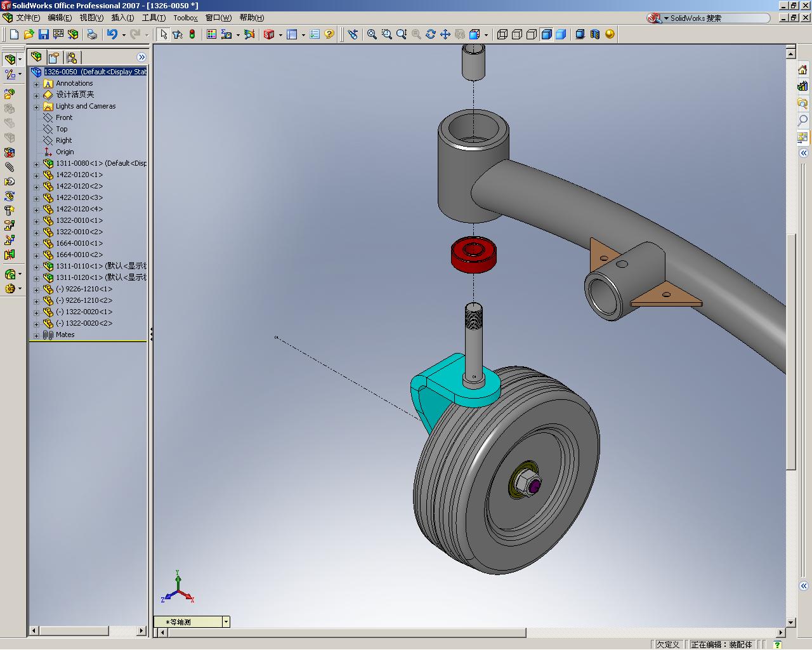This screenshot has width=812, height=650.
Task: Open the Design Library icon in task pane
Action: pos(803,86)
